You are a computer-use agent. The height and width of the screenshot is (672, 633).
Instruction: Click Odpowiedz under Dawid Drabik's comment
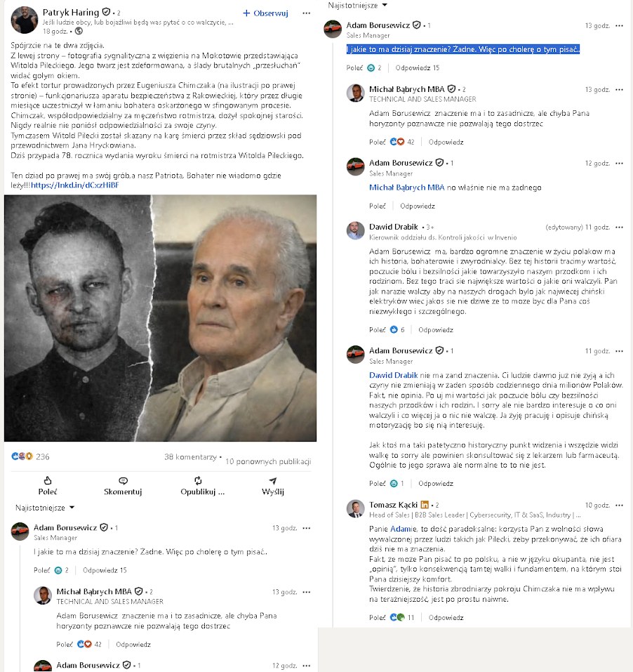coord(436,329)
